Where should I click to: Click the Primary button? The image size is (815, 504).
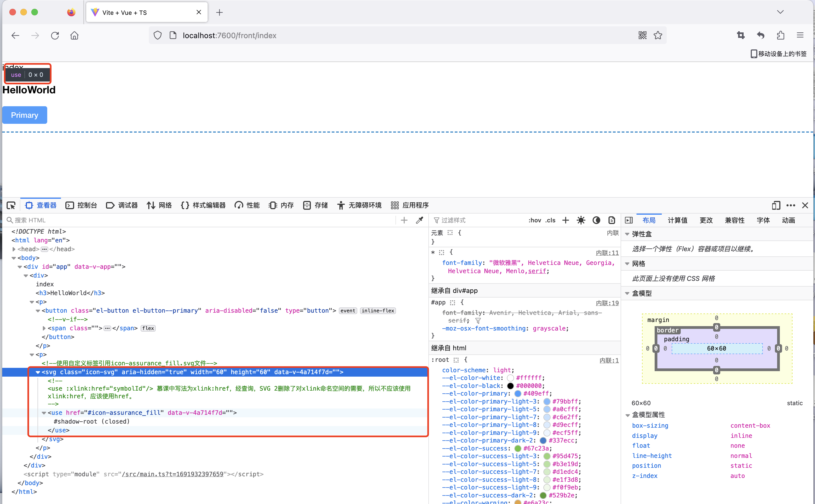[25, 115]
